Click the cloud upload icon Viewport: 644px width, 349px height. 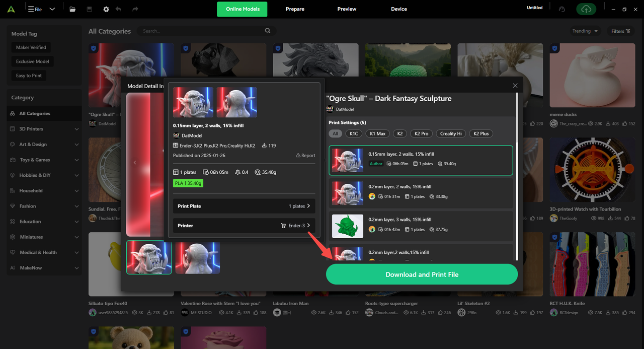click(587, 9)
